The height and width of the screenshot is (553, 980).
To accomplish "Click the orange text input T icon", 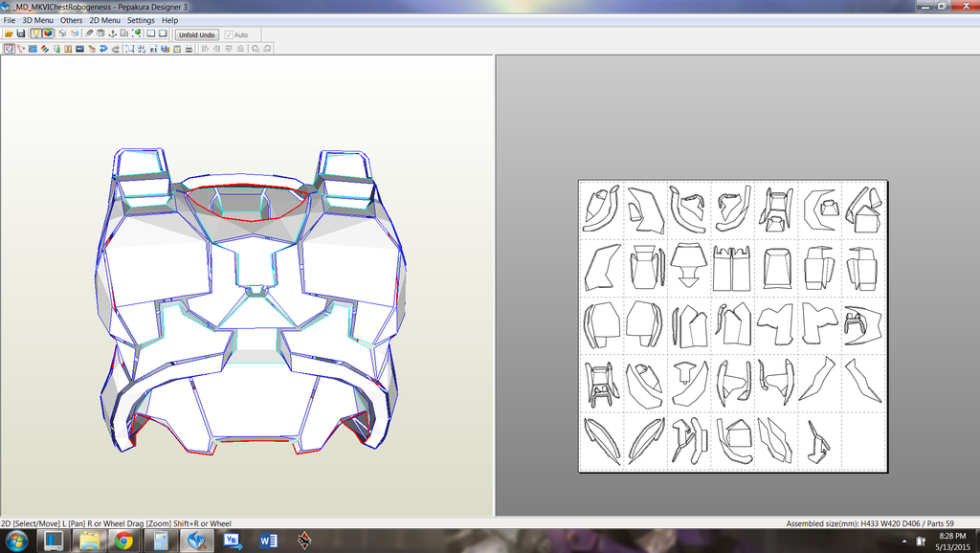I will (68, 49).
